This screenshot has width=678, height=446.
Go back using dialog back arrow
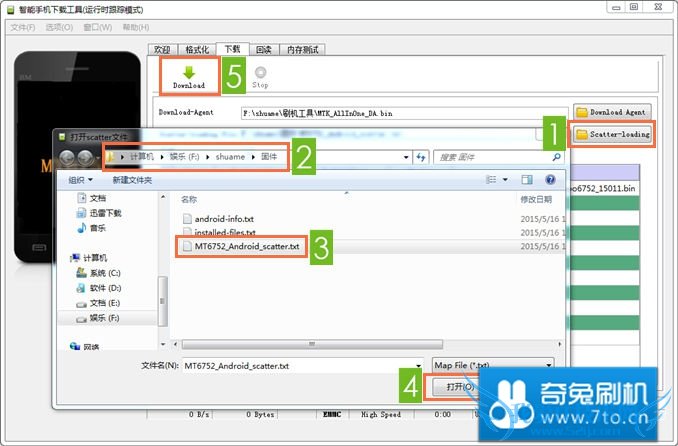(x=67, y=157)
